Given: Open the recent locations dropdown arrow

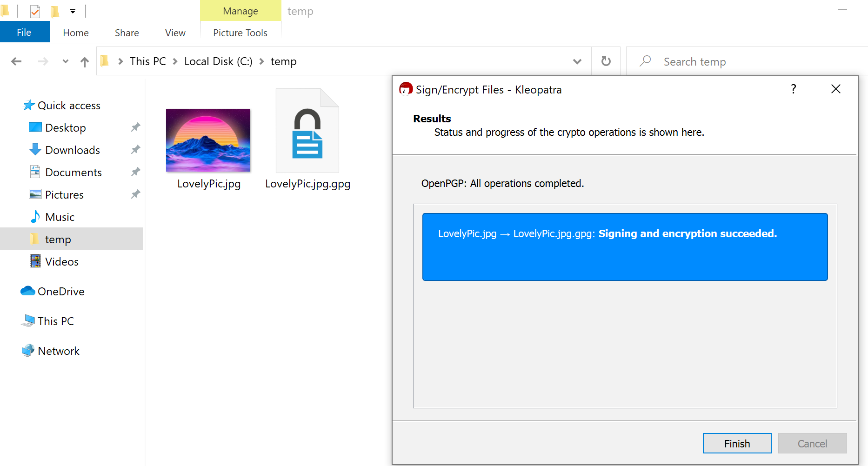Looking at the screenshot, I should click(66, 61).
